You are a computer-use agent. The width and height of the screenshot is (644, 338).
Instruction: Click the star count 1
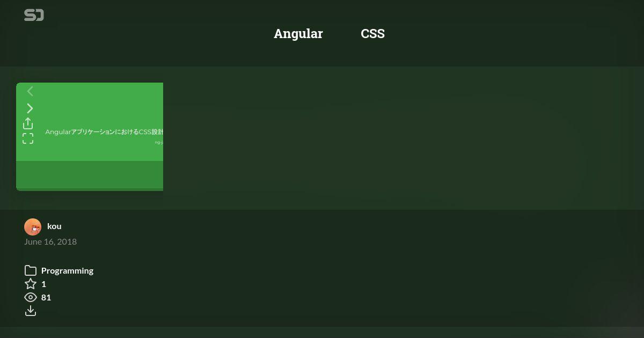[x=43, y=284]
